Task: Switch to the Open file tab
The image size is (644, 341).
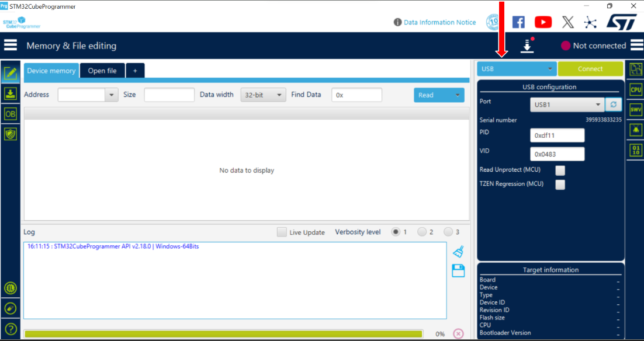Action: (102, 71)
